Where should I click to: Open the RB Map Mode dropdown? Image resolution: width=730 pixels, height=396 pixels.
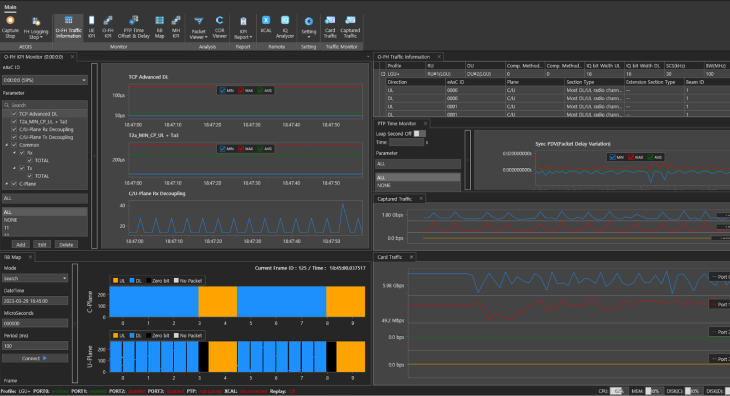click(x=35, y=278)
